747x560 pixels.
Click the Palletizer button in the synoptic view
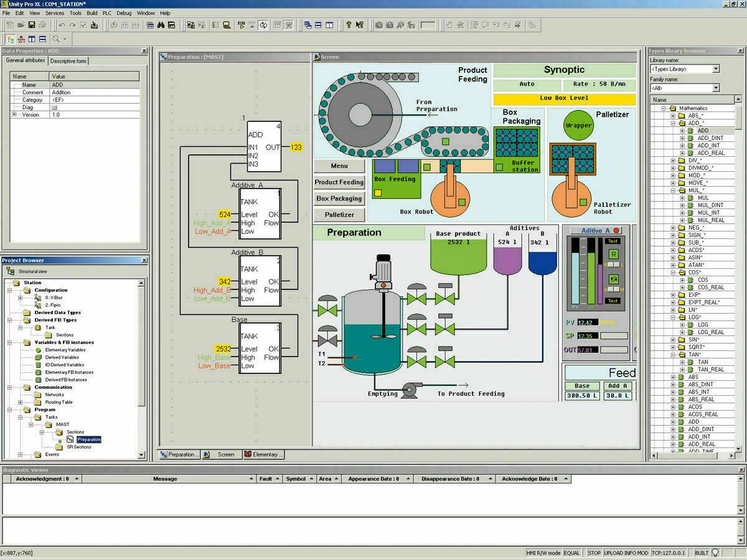[x=339, y=213]
